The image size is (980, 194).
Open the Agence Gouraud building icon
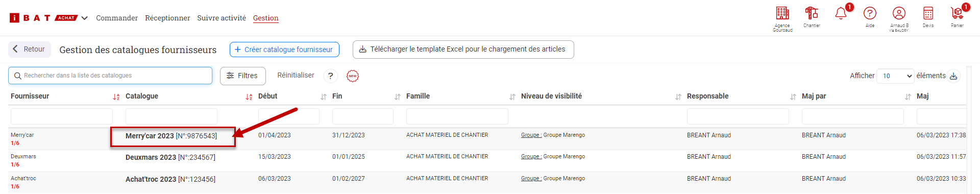click(x=782, y=13)
